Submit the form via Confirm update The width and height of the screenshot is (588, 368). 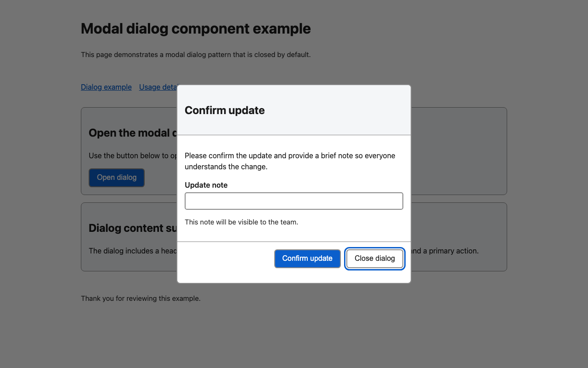307,259
